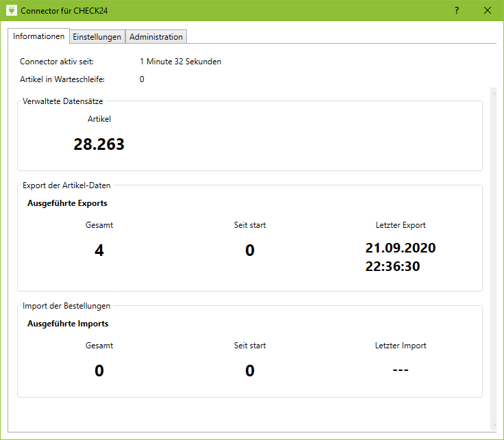
Task: Click the Verwaltete Datensätze group header
Action: 63,101
